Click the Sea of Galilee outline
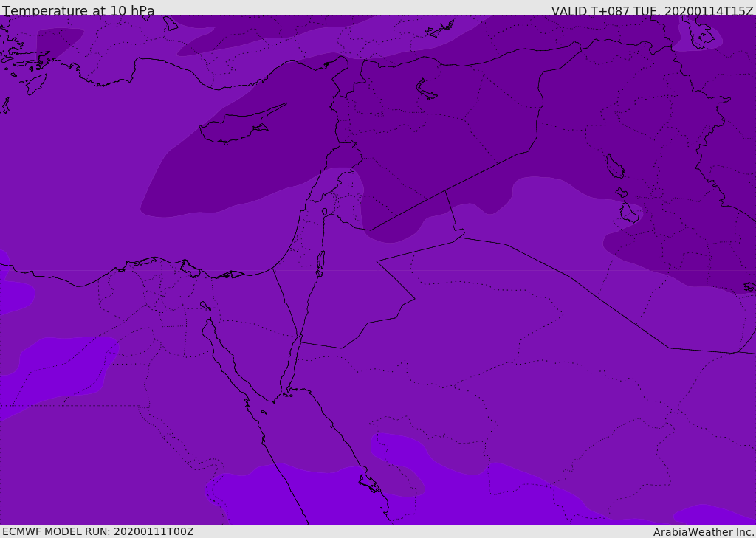This screenshot has width=756, height=538. click(325, 212)
